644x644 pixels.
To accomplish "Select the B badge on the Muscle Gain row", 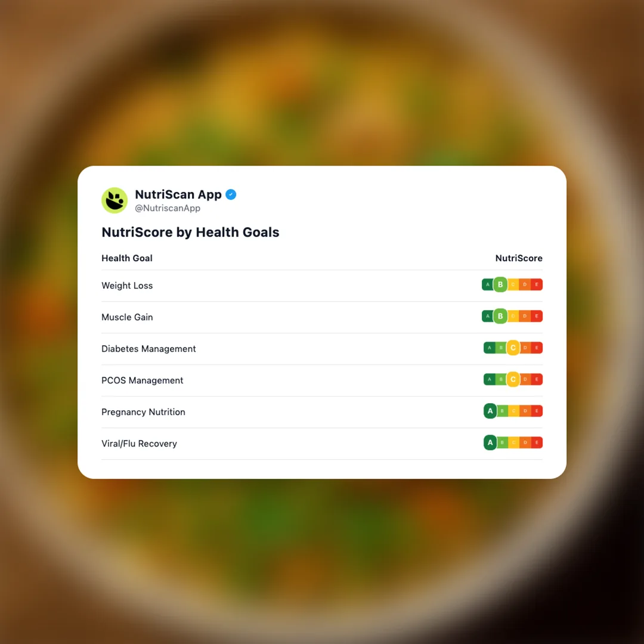I will 500,316.
